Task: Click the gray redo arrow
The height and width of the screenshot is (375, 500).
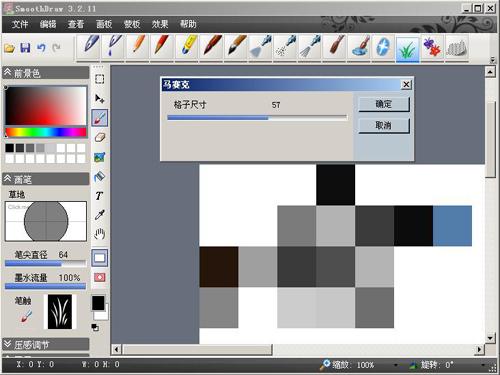Action: (x=56, y=48)
